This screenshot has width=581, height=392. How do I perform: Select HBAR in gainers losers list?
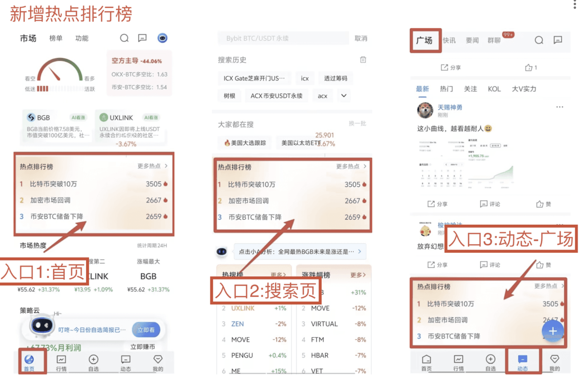[x=320, y=355]
